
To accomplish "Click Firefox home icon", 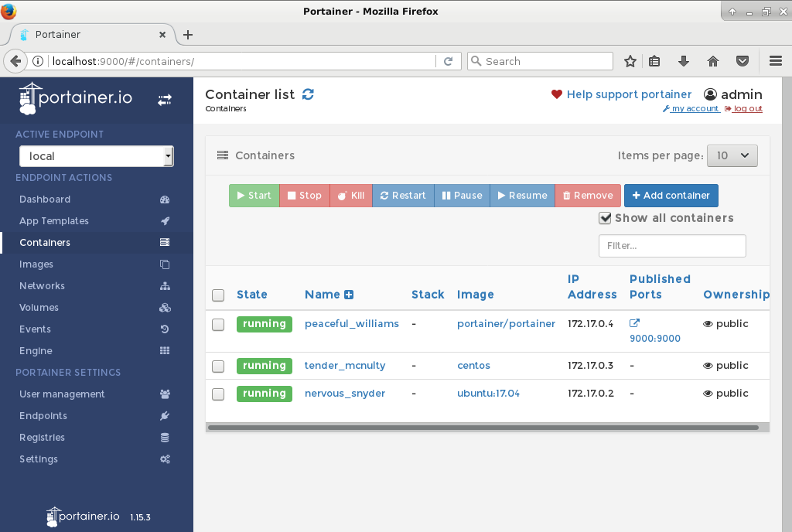I will point(712,61).
